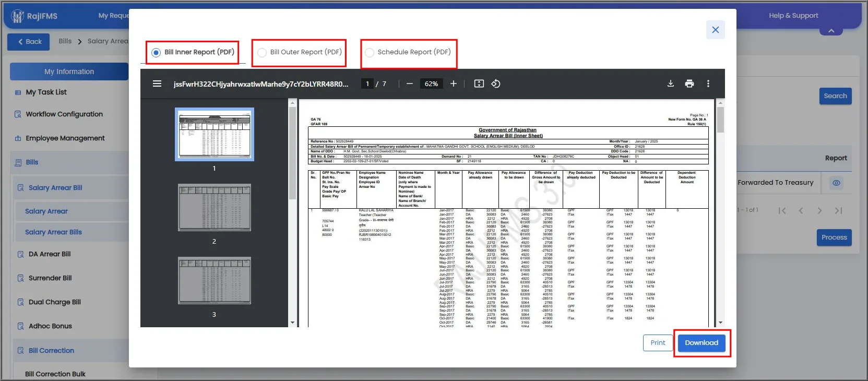The image size is (868, 381).
Task: Zoom in the PDF with plus icon
Action: pos(453,84)
